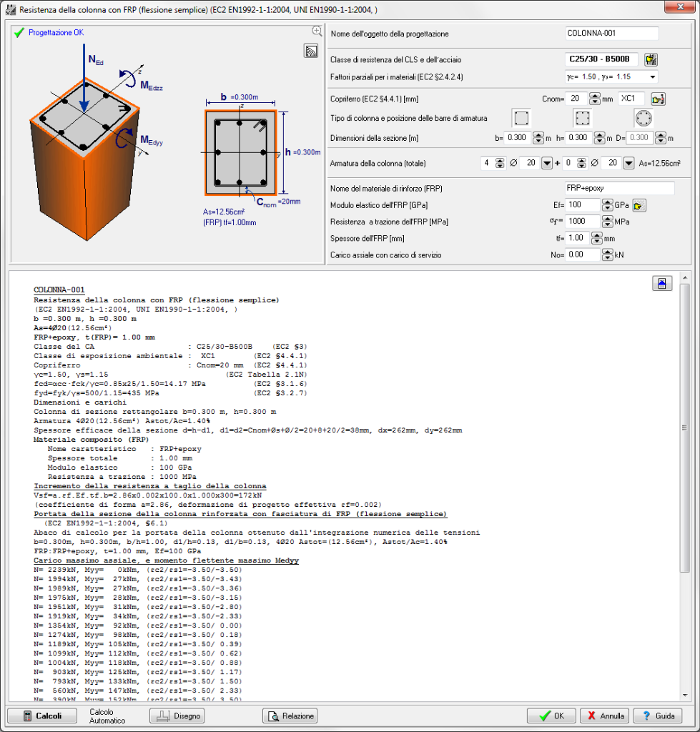Click the Ef elastic modulus input
The image size is (700, 732).
[583, 205]
